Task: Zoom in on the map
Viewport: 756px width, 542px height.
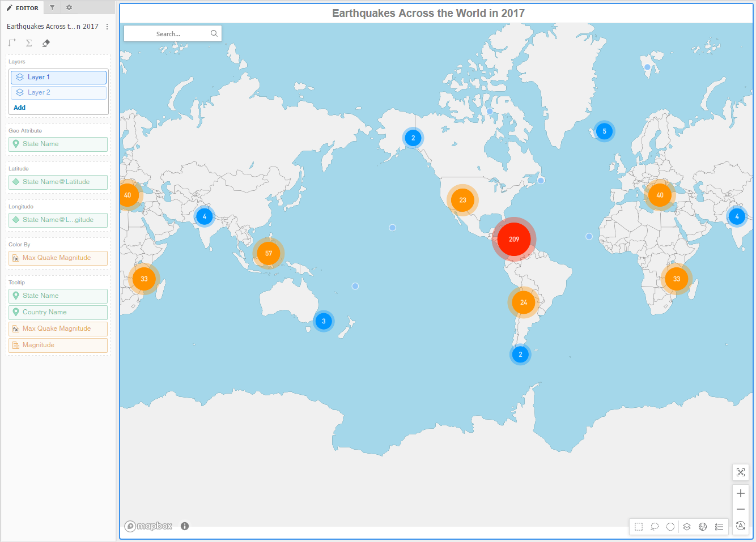Action: pos(741,493)
